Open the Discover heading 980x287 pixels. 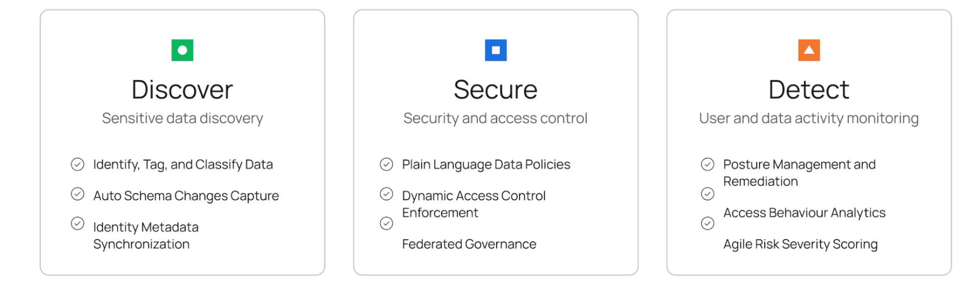tap(182, 90)
